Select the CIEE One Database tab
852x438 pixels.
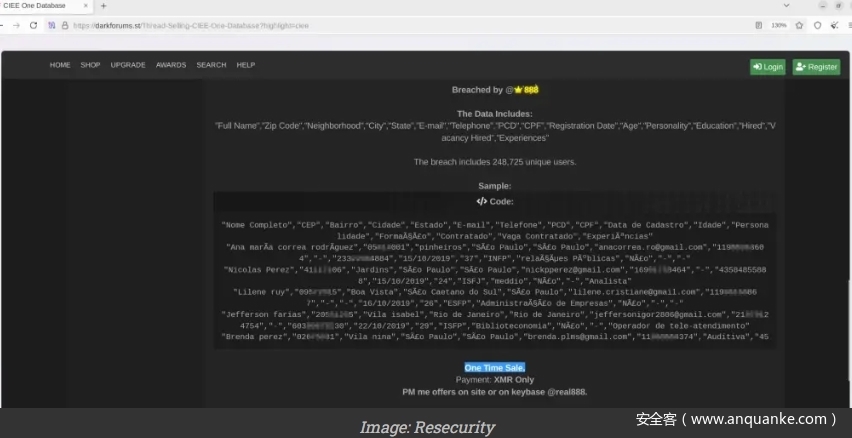[45, 5]
